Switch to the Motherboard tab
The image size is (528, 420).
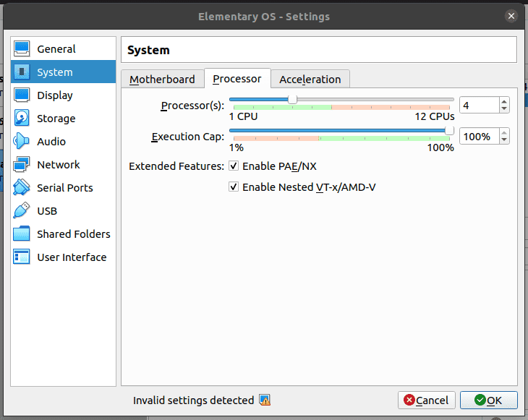point(162,80)
